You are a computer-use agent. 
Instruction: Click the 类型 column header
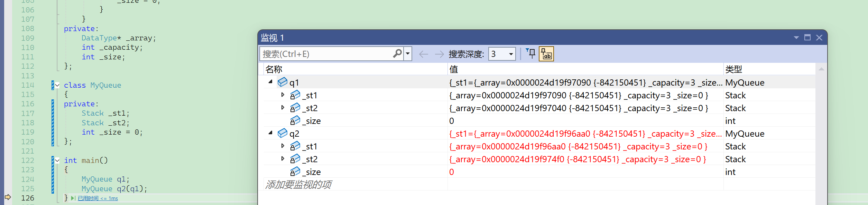click(x=769, y=69)
